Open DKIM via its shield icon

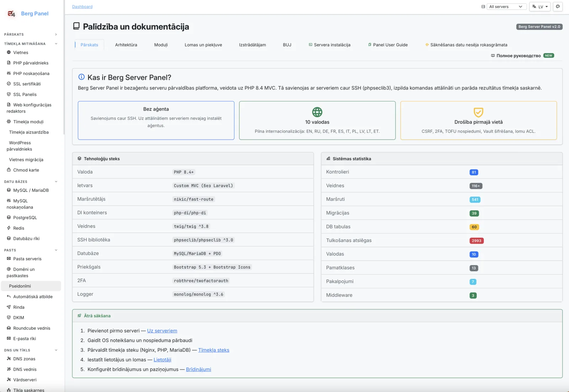[9, 317]
